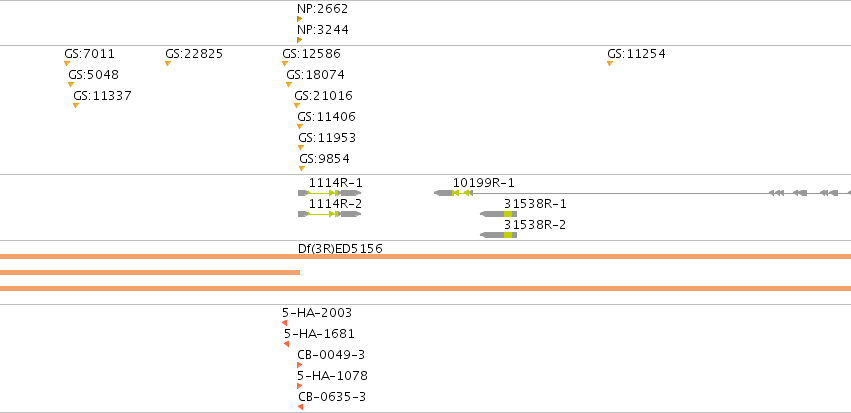
Task: Click the 5-HA-1681 insertion label
Action: tap(319, 334)
